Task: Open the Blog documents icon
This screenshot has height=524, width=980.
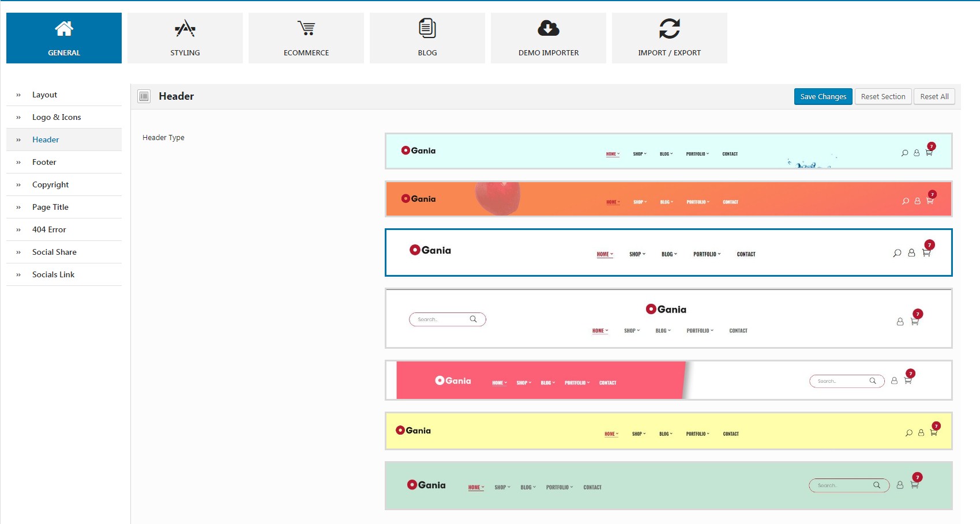Action: click(x=427, y=28)
